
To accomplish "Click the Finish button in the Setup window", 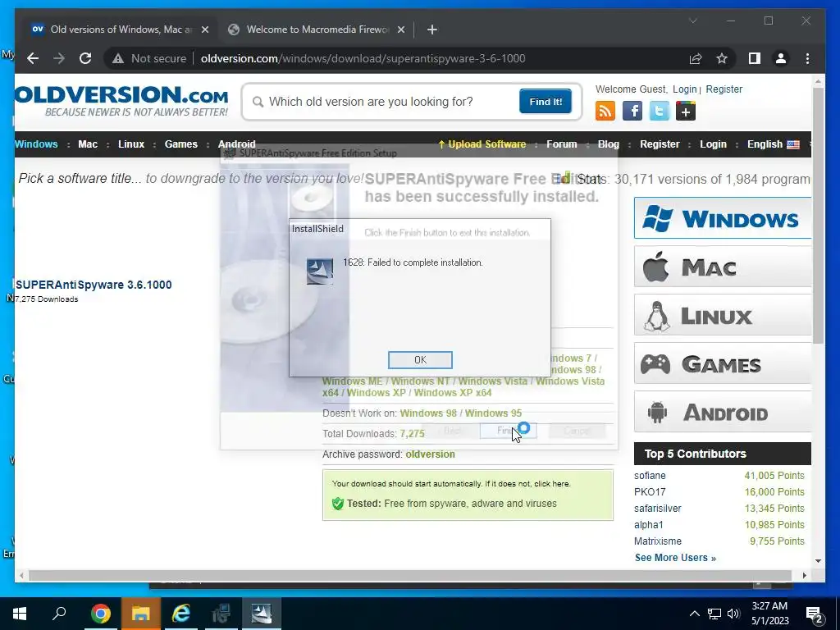I will click(x=508, y=430).
